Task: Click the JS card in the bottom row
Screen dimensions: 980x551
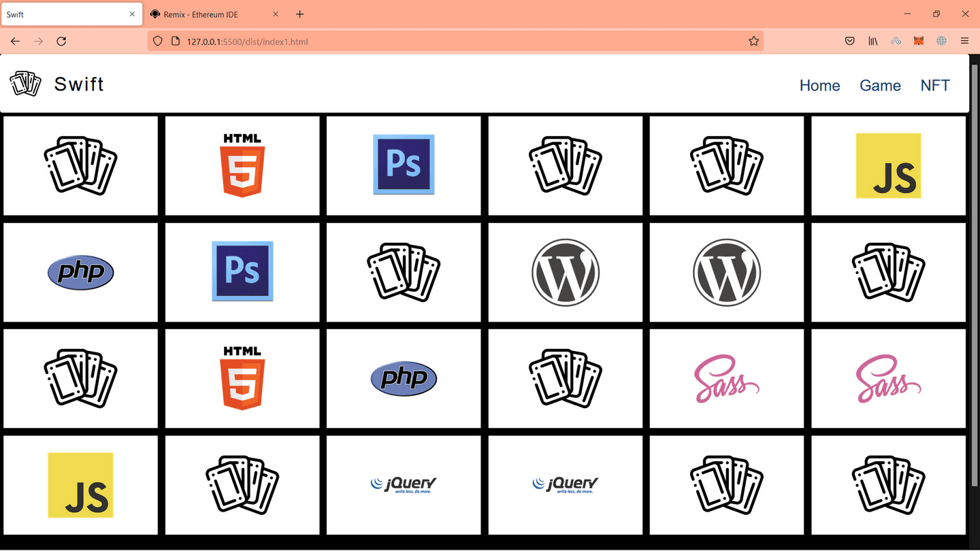Action: tap(80, 485)
